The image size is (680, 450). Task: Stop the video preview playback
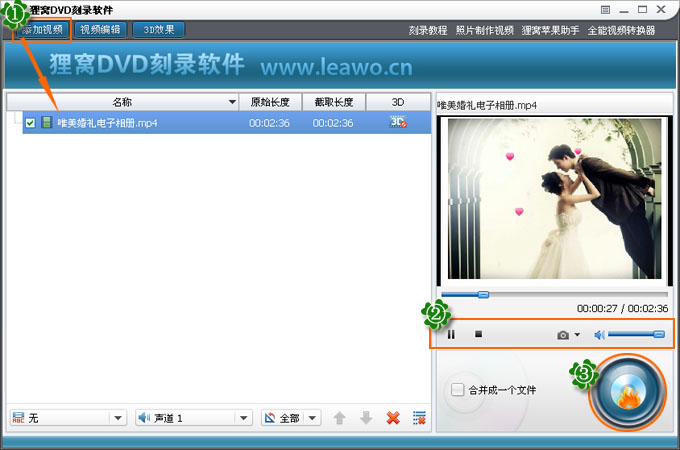(x=478, y=334)
